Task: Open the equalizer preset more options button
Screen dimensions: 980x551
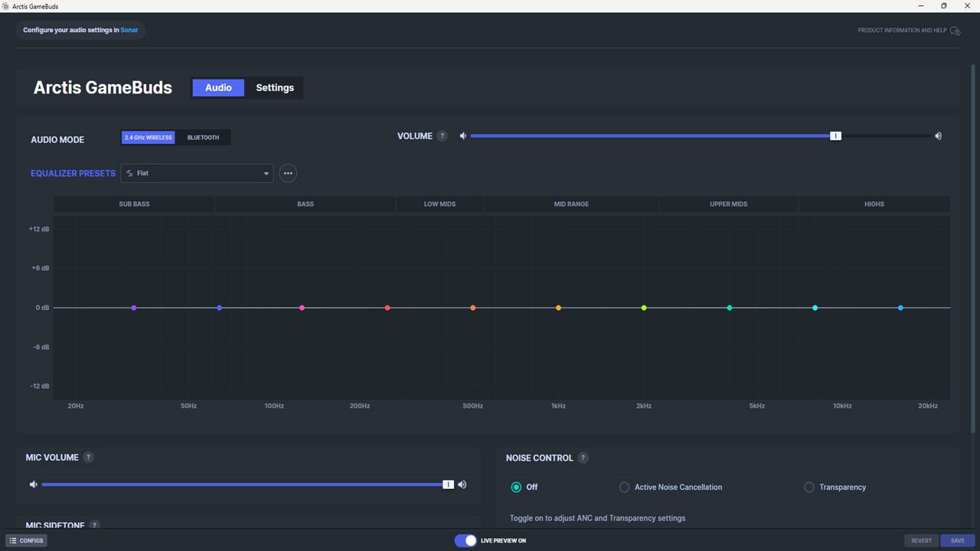Action: (288, 173)
